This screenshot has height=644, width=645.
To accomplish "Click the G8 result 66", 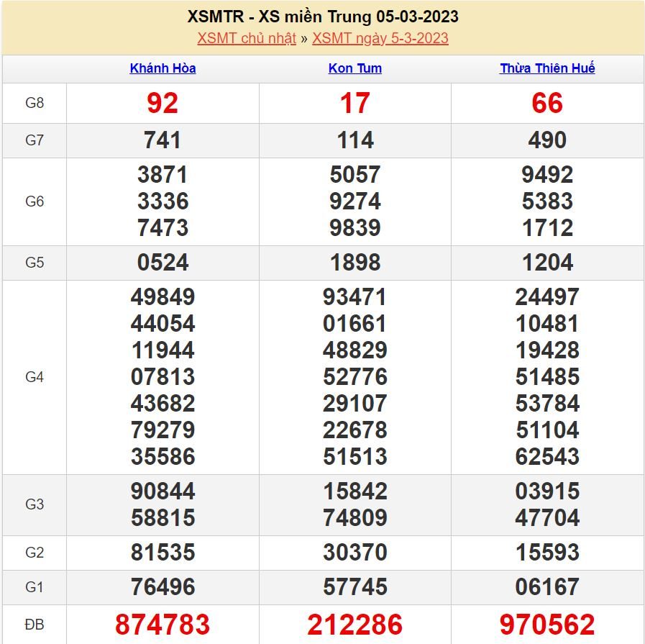I will [x=547, y=103].
